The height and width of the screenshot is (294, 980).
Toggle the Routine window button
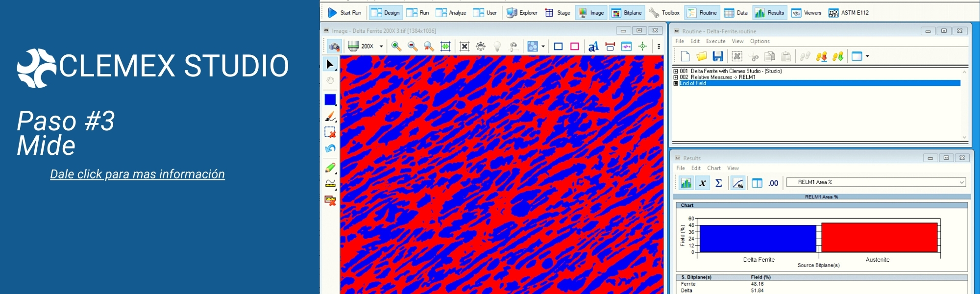coord(702,13)
